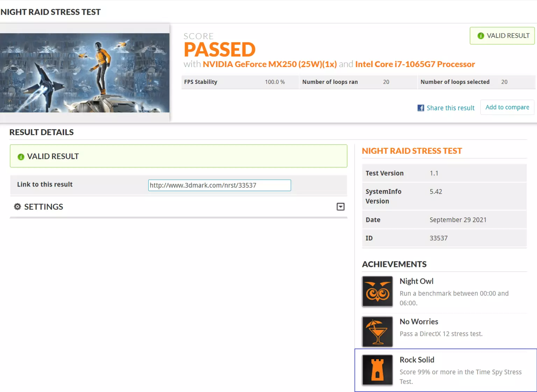Click the ACHIEVEMENTS section heading
The height and width of the screenshot is (392, 537).
pyautogui.click(x=394, y=264)
